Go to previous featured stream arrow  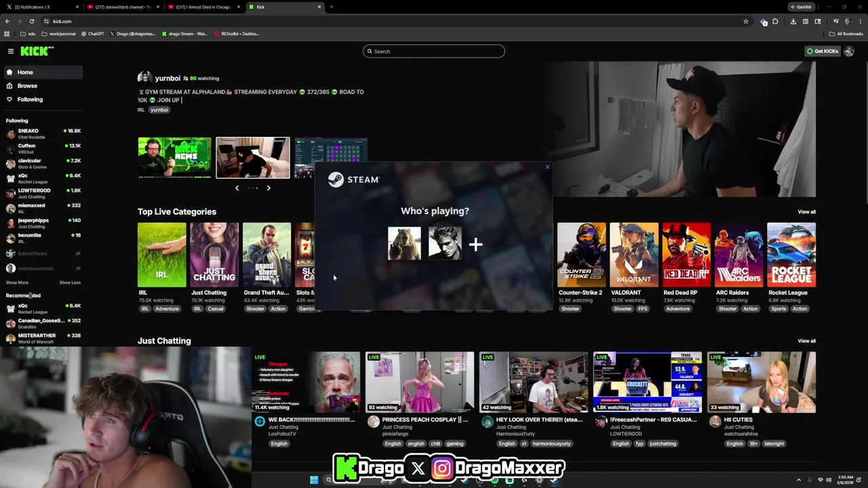(x=237, y=188)
